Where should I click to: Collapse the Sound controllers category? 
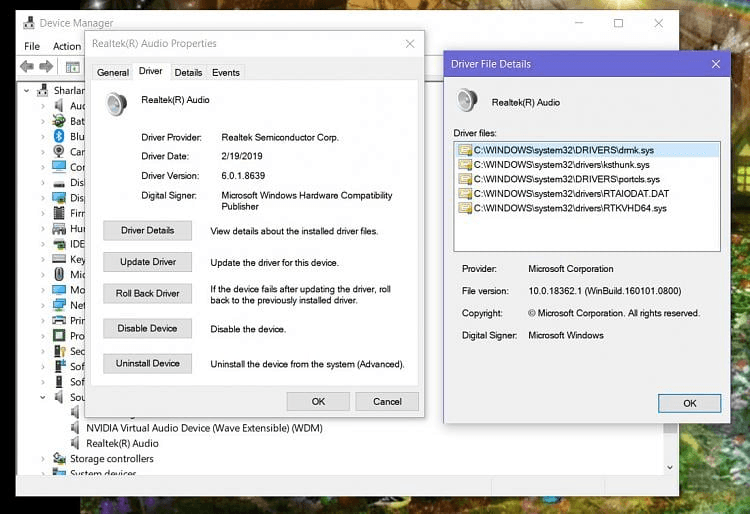click(x=43, y=397)
